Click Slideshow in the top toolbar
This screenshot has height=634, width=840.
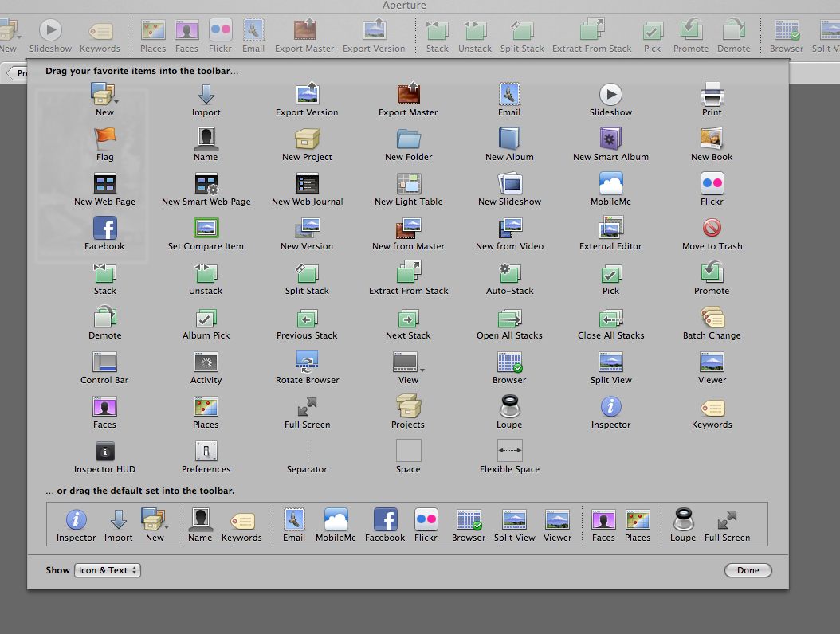tap(50, 36)
